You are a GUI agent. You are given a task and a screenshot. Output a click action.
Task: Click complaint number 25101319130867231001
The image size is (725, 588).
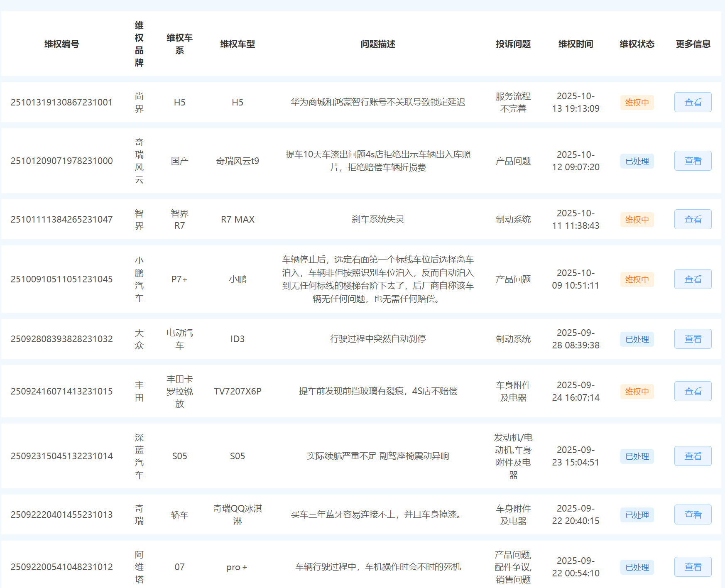click(x=61, y=102)
